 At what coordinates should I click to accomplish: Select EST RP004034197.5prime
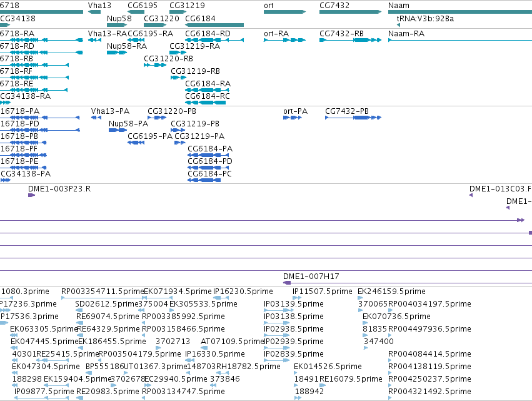point(391,310)
